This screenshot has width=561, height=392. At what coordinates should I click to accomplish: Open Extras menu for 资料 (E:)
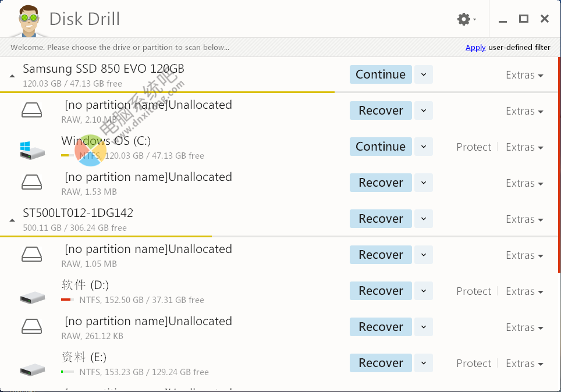[524, 364]
